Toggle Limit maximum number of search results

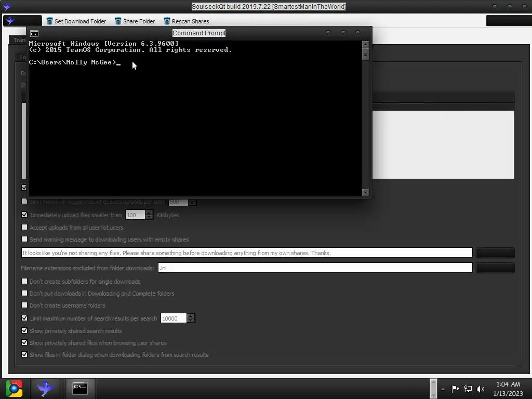(24, 318)
